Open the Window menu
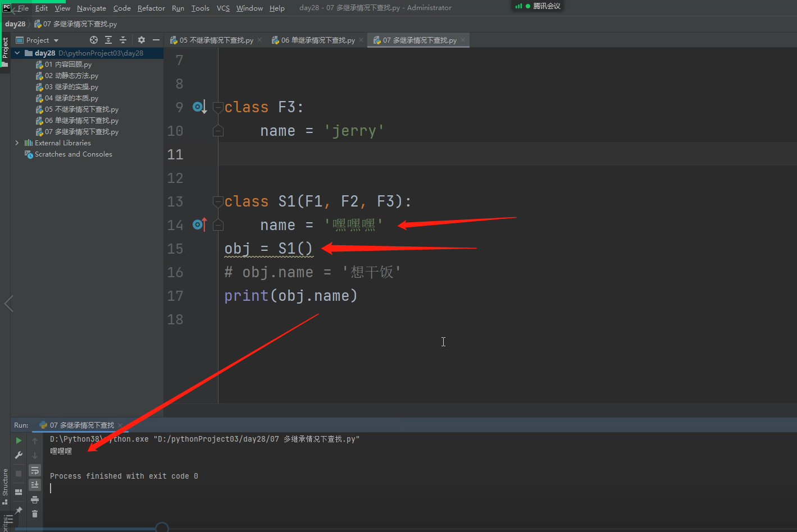The width and height of the screenshot is (797, 532). [249, 8]
